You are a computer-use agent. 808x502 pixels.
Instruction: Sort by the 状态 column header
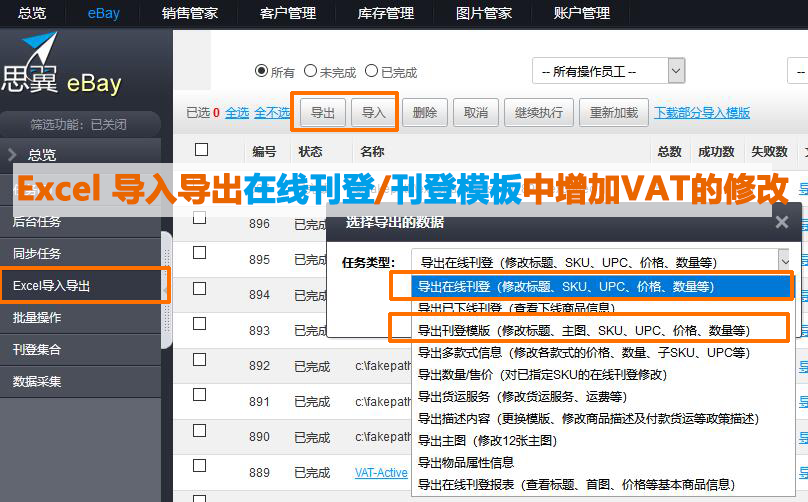pos(310,152)
